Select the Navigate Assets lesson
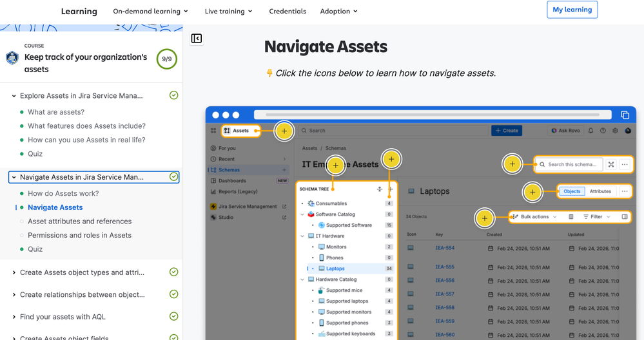Image resolution: width=644 pixels, height=340 pixels. (x=55, y=207)
